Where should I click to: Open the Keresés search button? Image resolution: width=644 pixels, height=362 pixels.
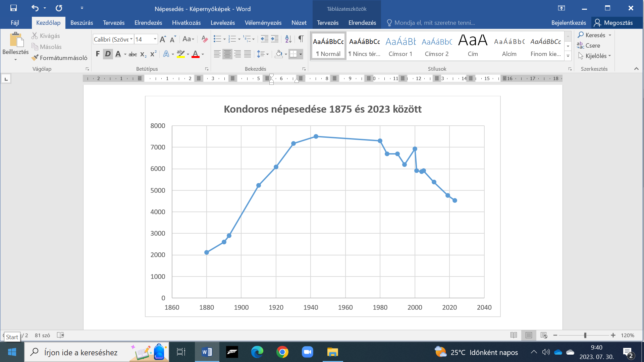(x=592, y=35)
